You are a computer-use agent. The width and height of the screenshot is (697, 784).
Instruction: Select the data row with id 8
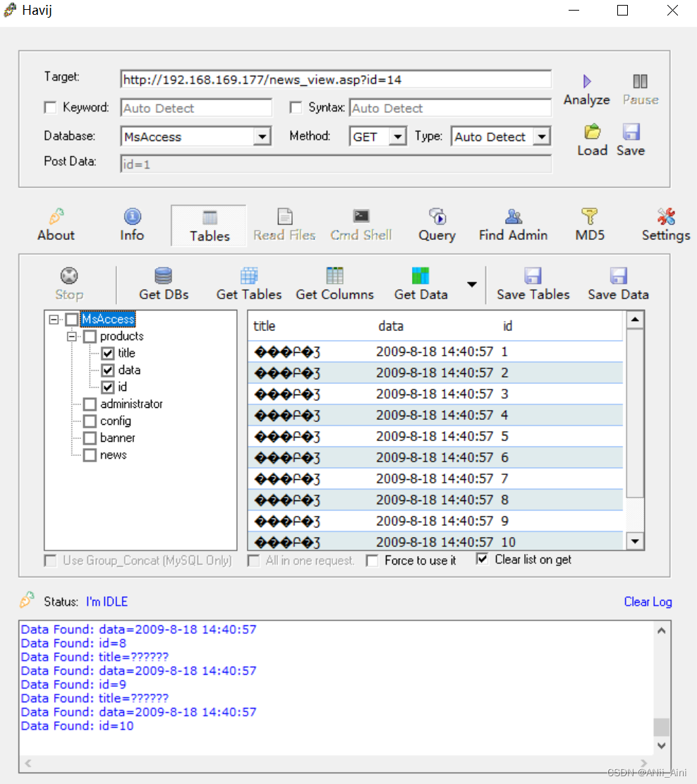point(436,500)
